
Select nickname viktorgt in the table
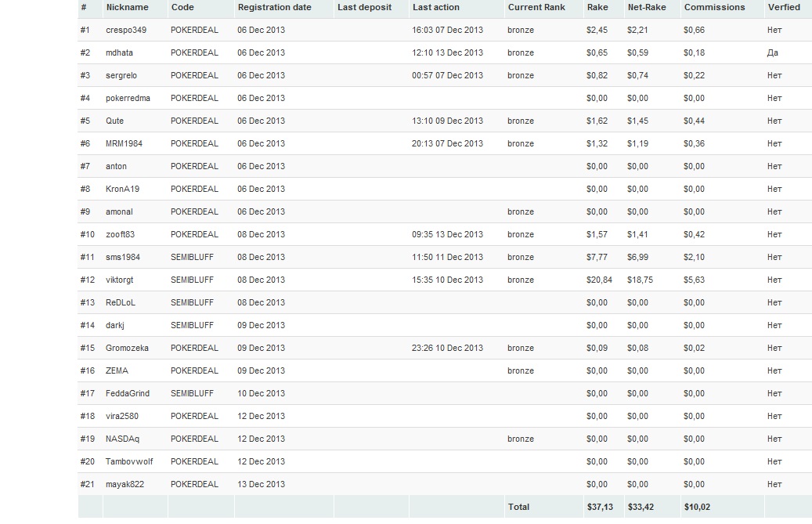[120, 280]
